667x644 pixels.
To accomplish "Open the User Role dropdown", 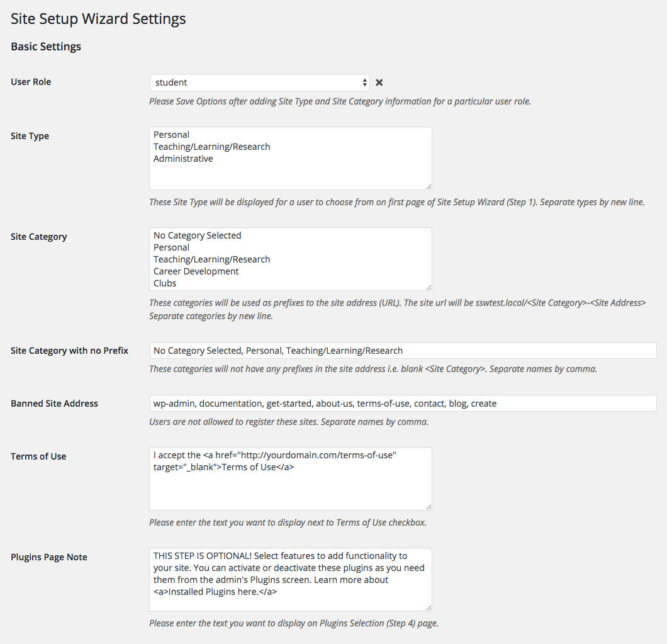I will point(259,82).
